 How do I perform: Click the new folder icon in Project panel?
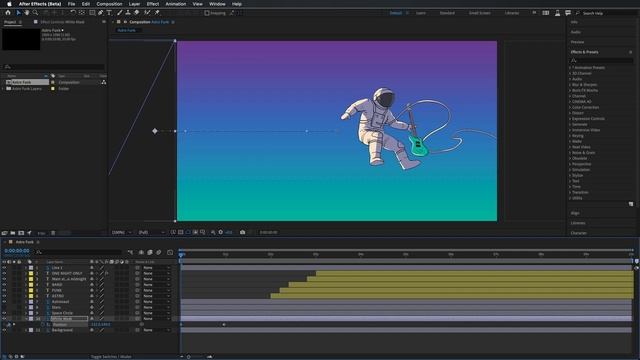click(x=13, y=233)
